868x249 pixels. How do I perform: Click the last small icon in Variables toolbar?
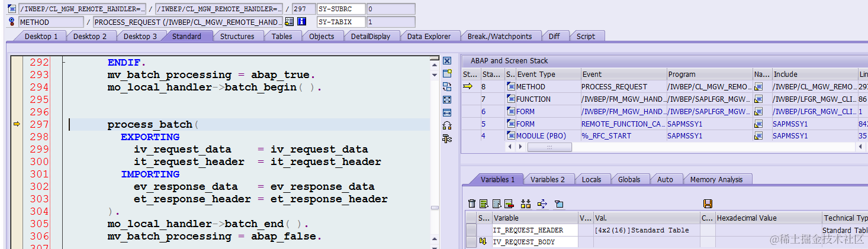tap(558, 203)
